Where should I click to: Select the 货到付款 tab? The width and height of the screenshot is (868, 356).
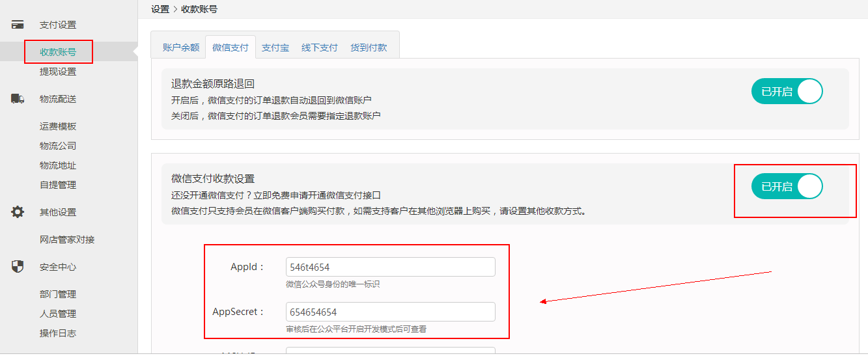[x=369, y=48]
